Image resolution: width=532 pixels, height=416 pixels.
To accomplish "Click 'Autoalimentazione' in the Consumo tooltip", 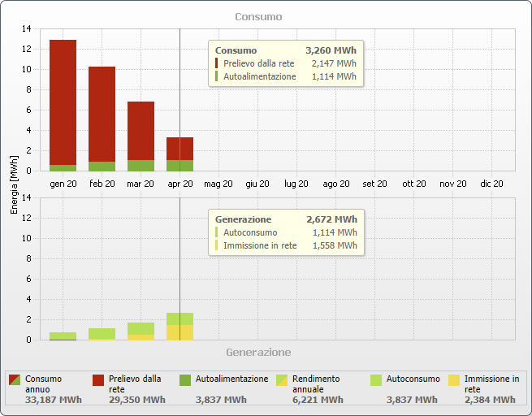I will coord(260,76).
